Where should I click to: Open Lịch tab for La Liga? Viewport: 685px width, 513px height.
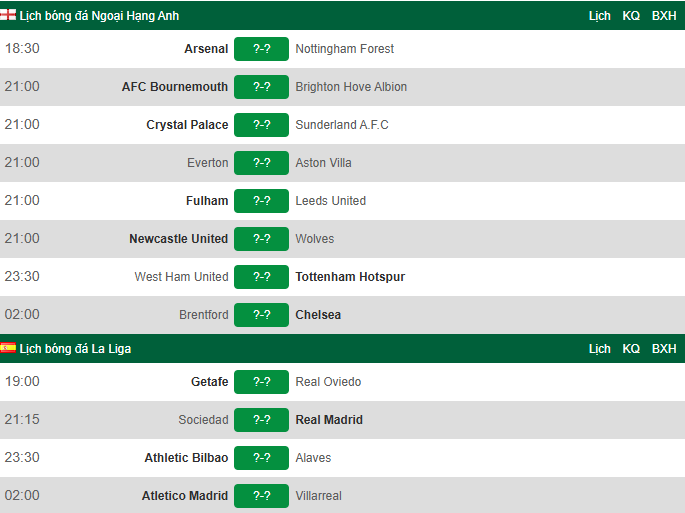tap(600, 349)
